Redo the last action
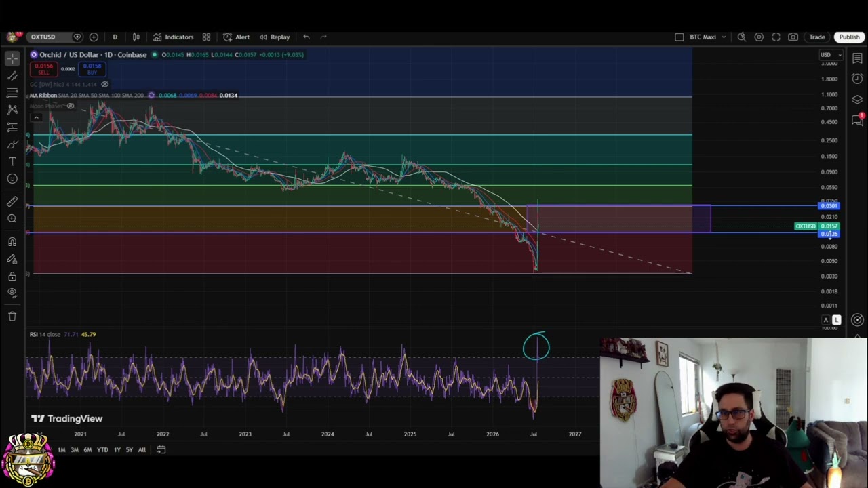The height and width of the screenshot is (488, 868). click(x=323, y=37)
